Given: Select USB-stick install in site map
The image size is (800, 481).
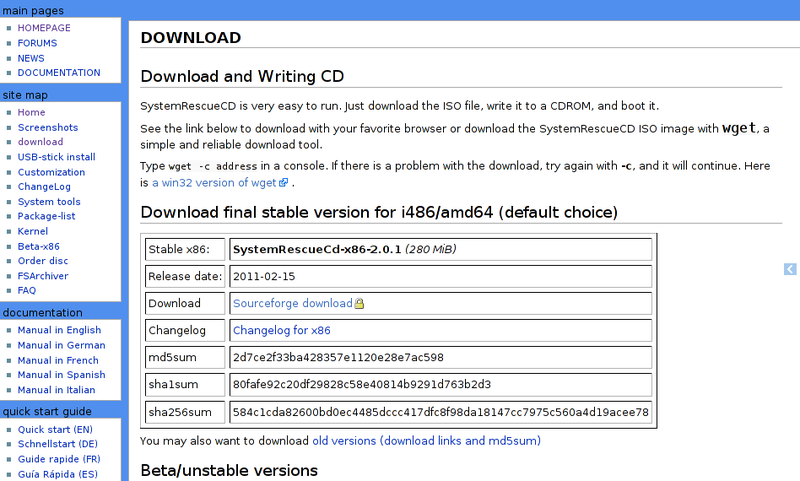Looking at the screenshot, I should coord(56,157).
